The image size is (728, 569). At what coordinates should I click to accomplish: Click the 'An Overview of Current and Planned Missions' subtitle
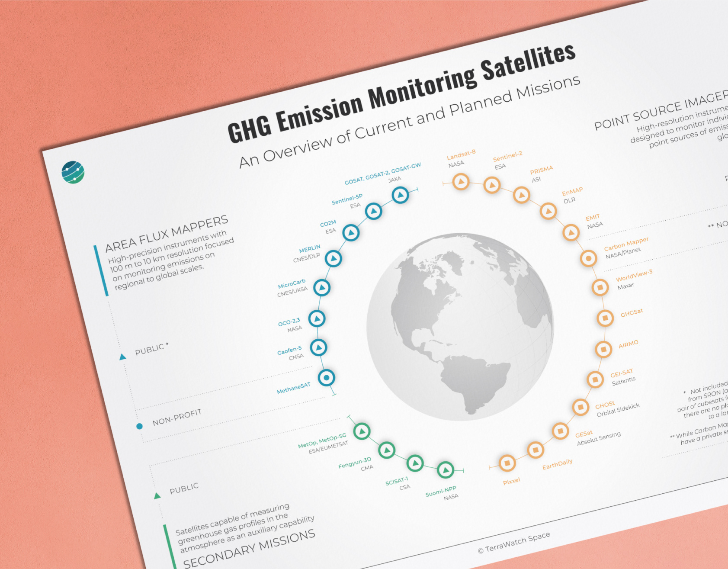click(x=409, y=122)
